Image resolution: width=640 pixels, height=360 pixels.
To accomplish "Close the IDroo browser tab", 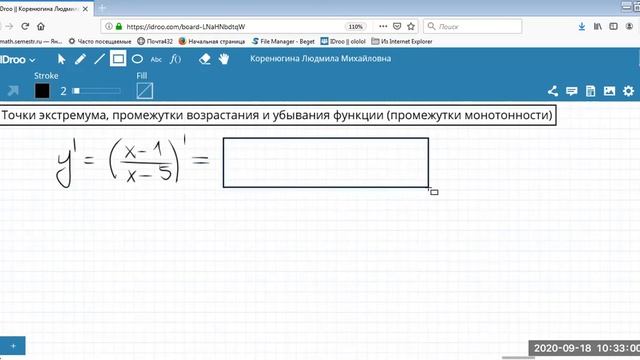I will [x=85, y=9].
